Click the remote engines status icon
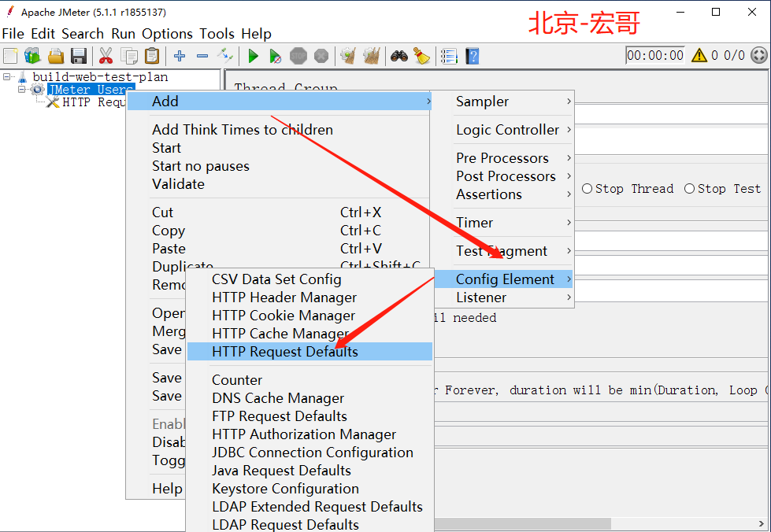The height and width of the screenshot is (532, 771). (x=758, y=55)
